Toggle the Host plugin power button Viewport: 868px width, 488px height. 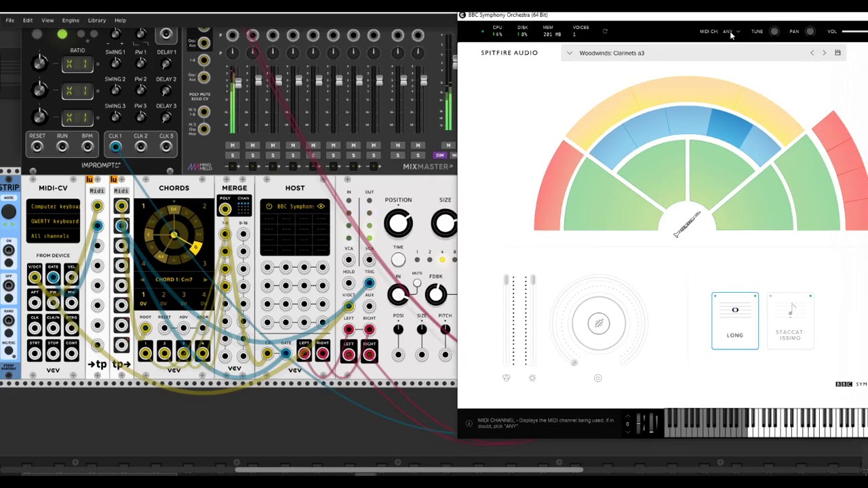point(269,206)
